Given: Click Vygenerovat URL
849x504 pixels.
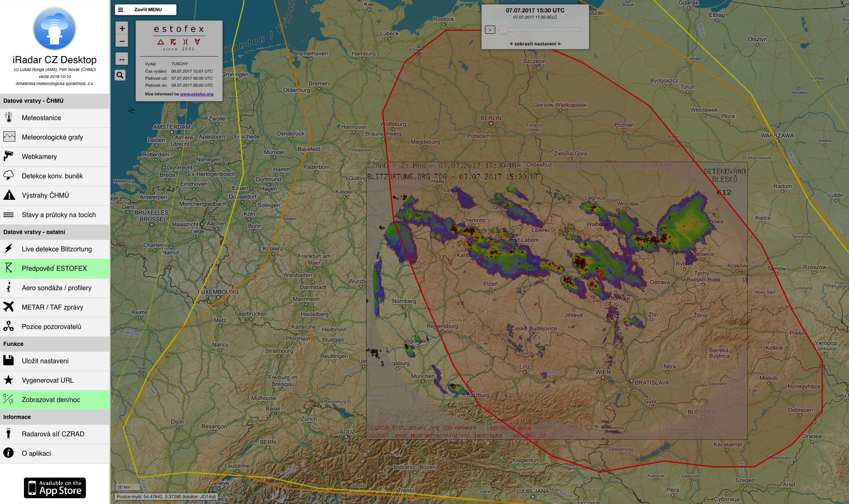Looking at the screenshot, I should [x=55, y=380].
